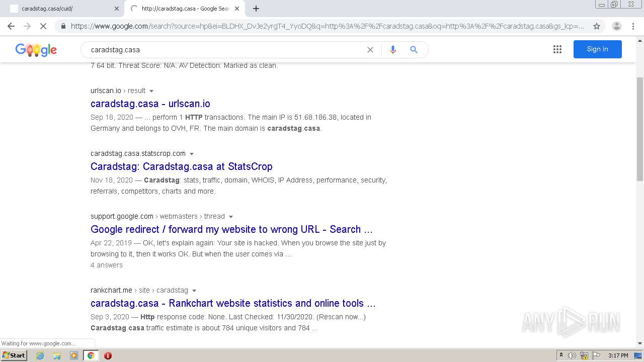This screenshot has height=362, width=644.
Task: Focus the Google search input field
Action: (x=226, y=50)
